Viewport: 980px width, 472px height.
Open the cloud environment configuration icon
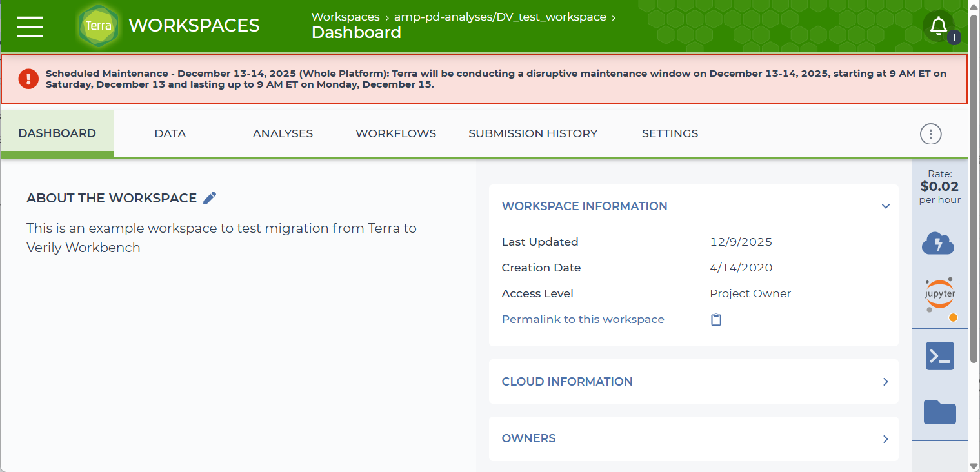click(938, 243)
